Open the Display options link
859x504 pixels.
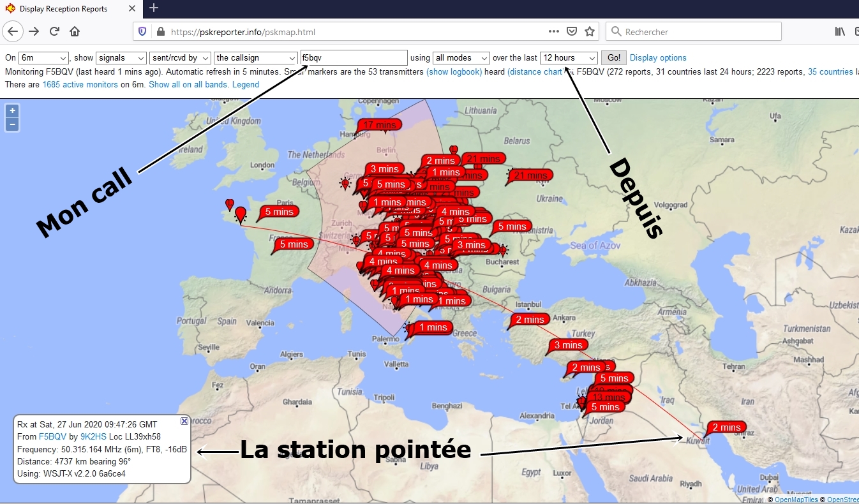tap(658, 58)
